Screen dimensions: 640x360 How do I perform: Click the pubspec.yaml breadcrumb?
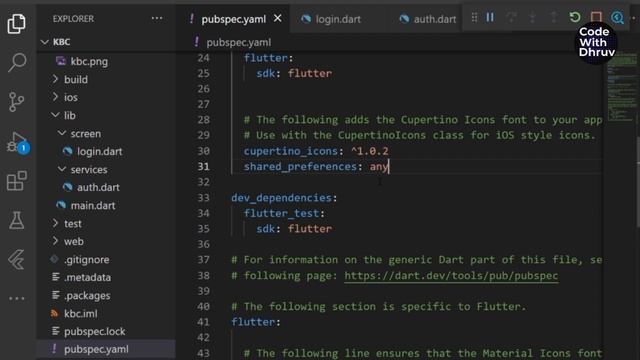(x=238, y=42)
